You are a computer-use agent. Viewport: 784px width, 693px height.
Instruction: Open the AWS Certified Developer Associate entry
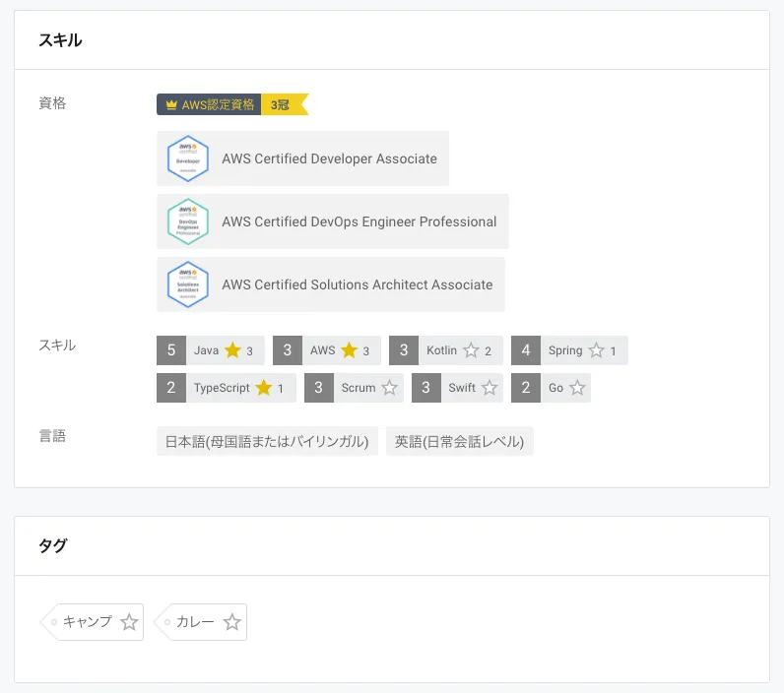pos(302,158)
